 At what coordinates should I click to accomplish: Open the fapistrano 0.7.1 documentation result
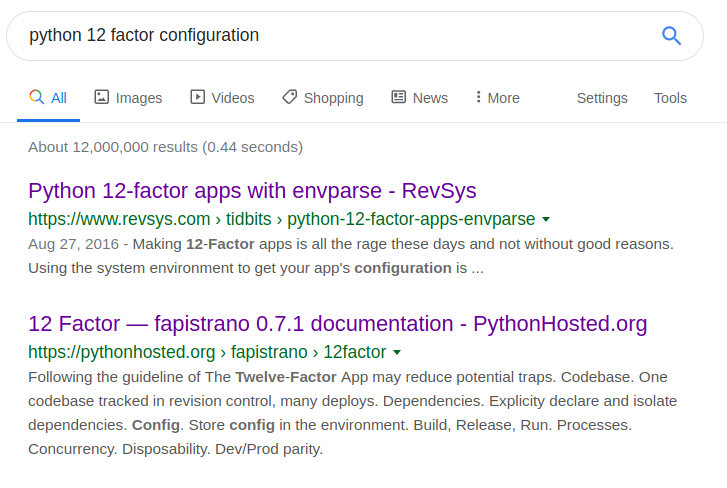tap(338, 323)
